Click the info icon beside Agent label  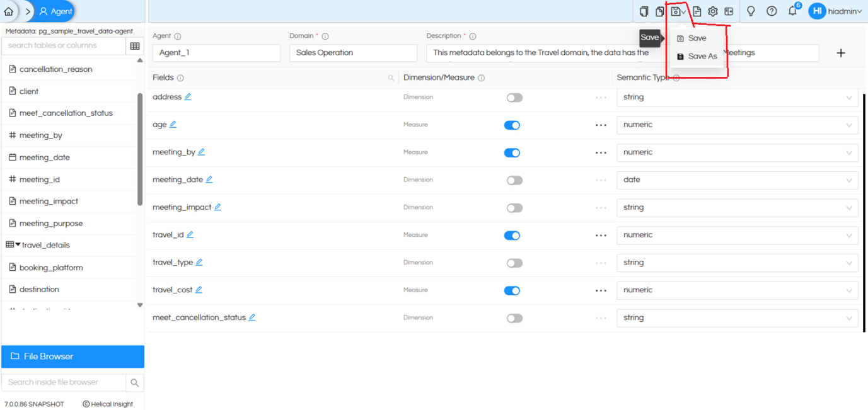(x=178, y=37)
